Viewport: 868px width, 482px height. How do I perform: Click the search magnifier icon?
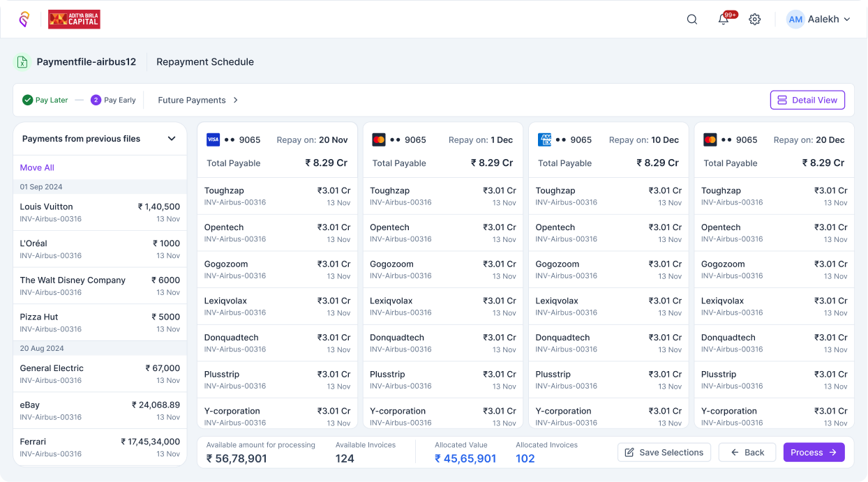pos(692,20)
